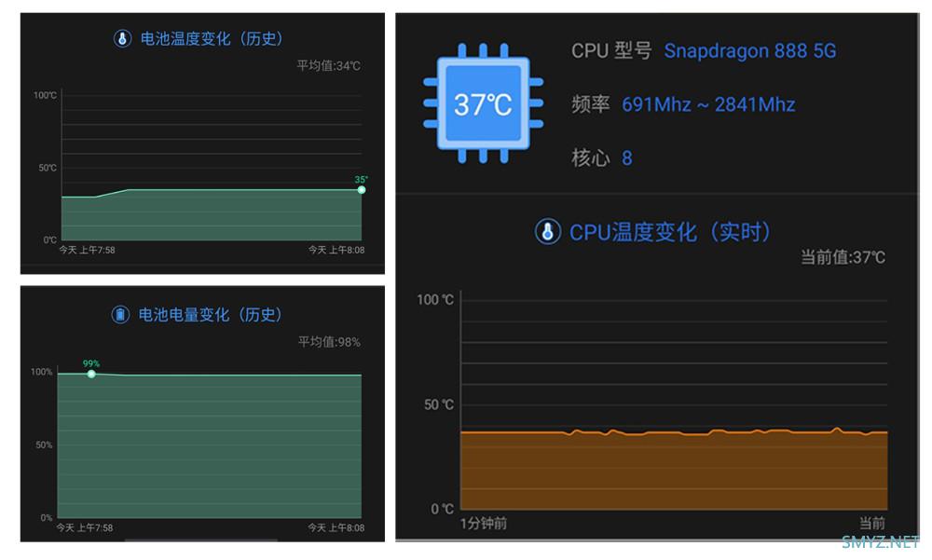Click the CPU temperature thermometer icon
The height and width of the screenshot is (560, 932).
[547, 232]
